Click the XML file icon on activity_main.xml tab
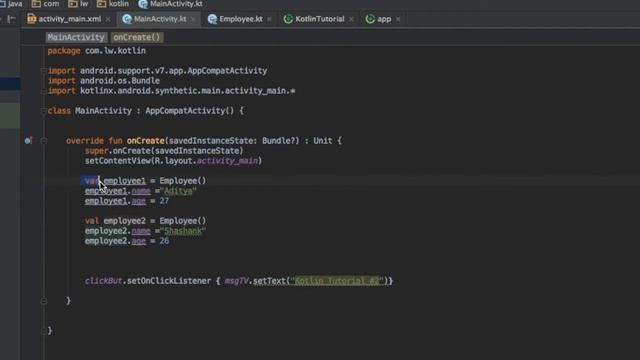Screen dimensions: 640x360 click(x=31, y=19)
